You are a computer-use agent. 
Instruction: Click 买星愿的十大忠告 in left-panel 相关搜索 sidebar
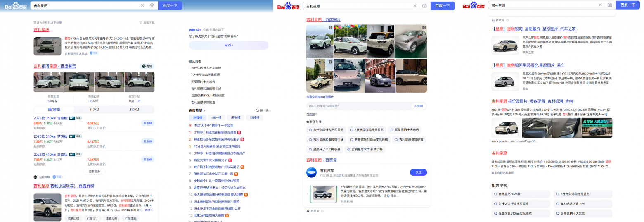tap(203, 81)
